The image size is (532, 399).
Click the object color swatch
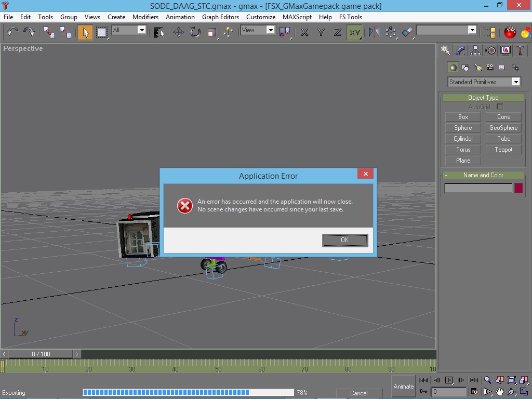518,188
